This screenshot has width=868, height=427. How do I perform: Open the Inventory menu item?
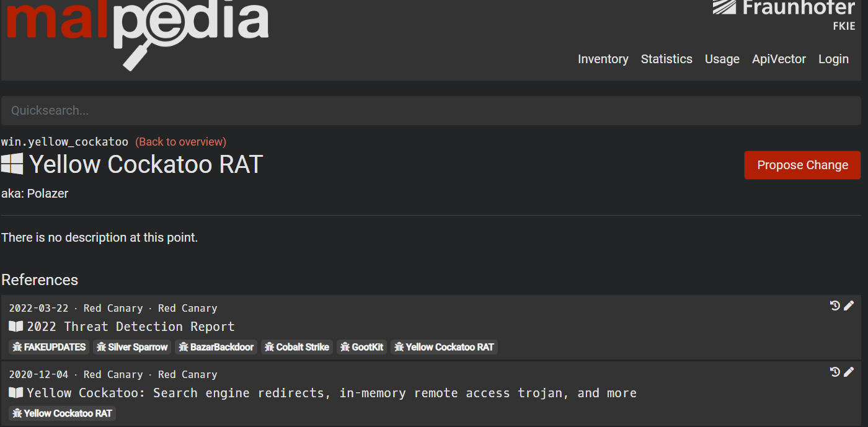tap(603, 59)
